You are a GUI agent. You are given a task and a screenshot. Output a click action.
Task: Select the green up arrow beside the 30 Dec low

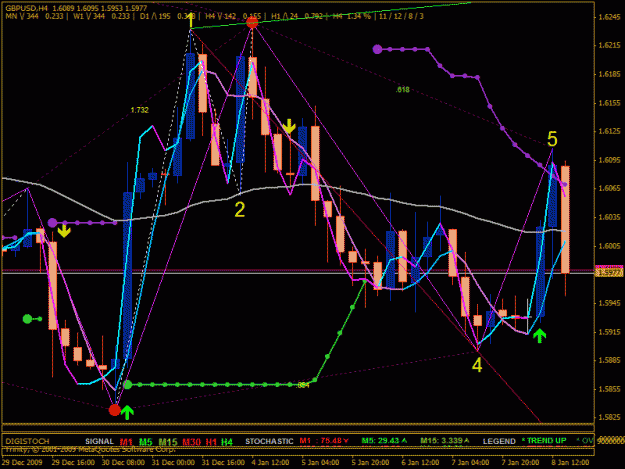click(127, 412)
